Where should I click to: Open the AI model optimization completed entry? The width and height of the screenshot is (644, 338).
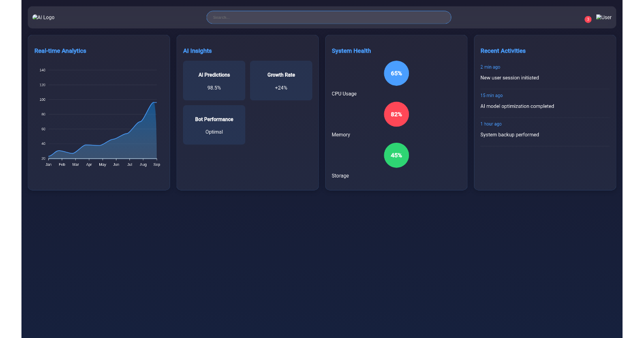[x=517, y=106]
